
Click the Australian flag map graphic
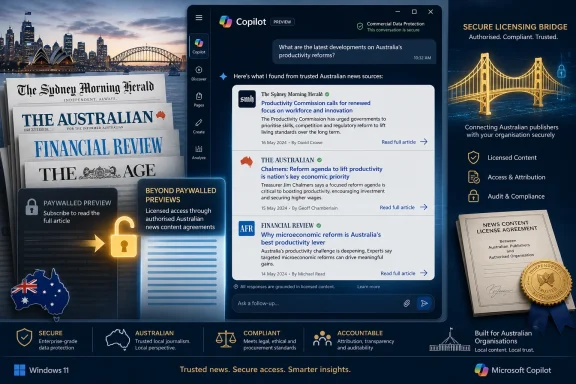point(40,293)
